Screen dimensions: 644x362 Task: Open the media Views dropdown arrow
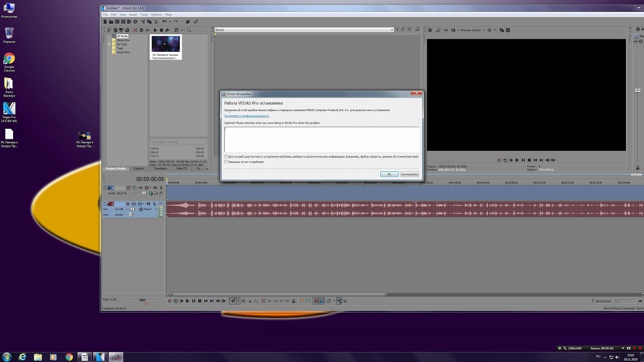tap(182, 30)
